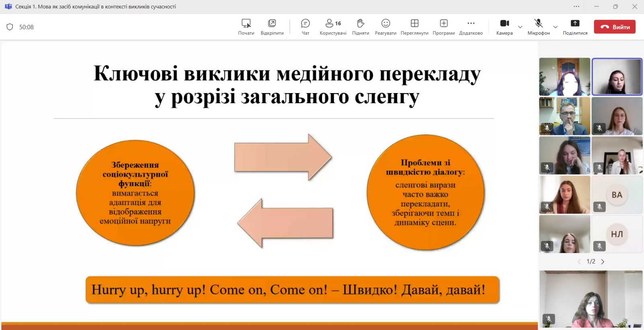Pop out meeting with Відкріпити
The height and width of the screenshot is (330, 644).
tap(272, 27)
